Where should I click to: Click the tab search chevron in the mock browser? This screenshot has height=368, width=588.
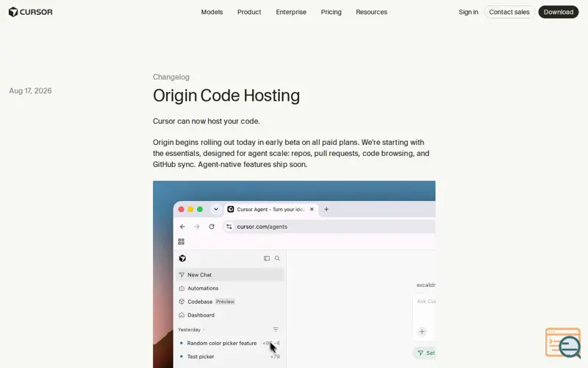tap(216, 209)
